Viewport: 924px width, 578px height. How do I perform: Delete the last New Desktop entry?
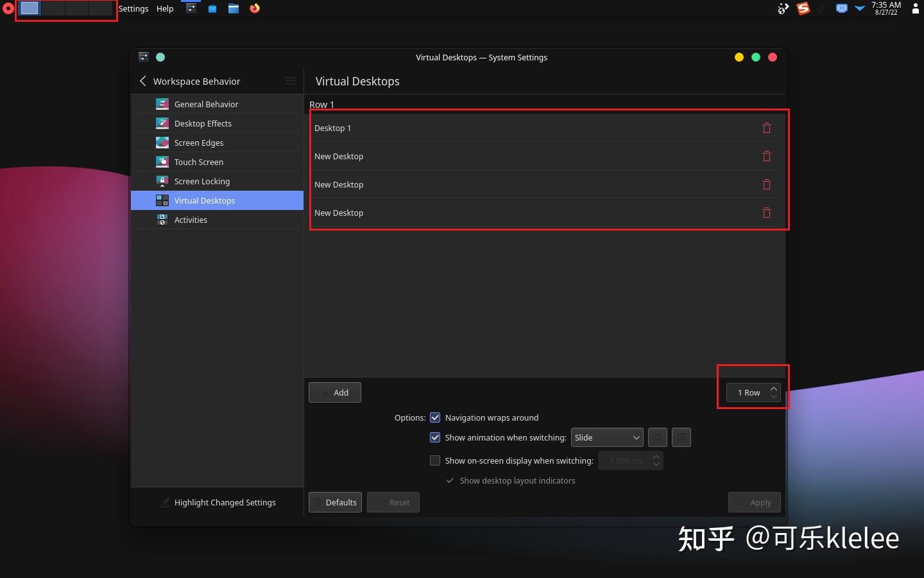(x=766, y=213)
